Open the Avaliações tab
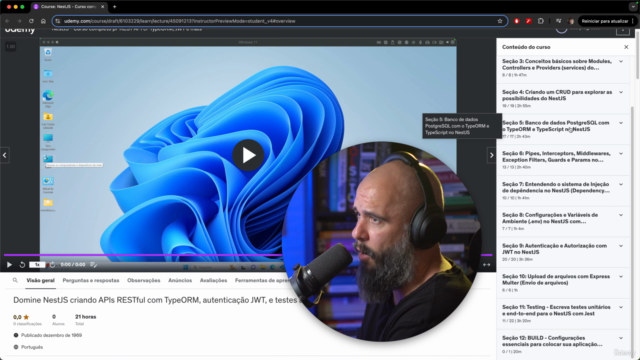This screenshot has height=360, width=640. tap(213, 280)
